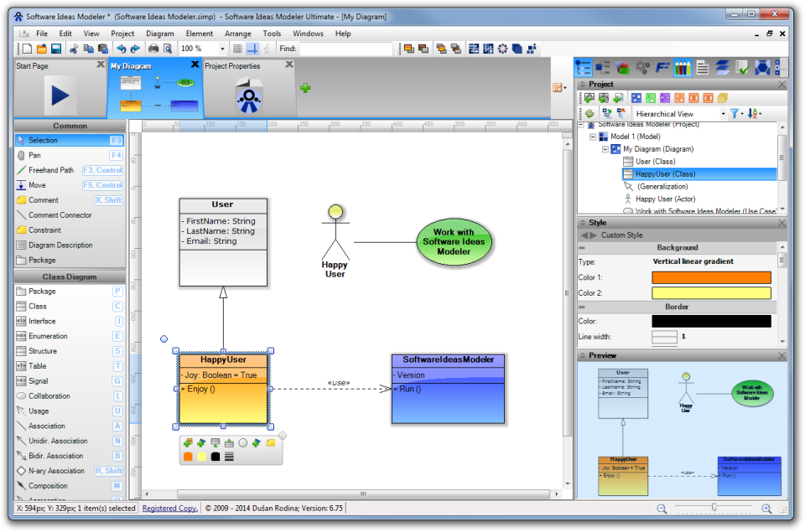
Task: Open the layers sidebar panel icon
Action: coord(722,67)
